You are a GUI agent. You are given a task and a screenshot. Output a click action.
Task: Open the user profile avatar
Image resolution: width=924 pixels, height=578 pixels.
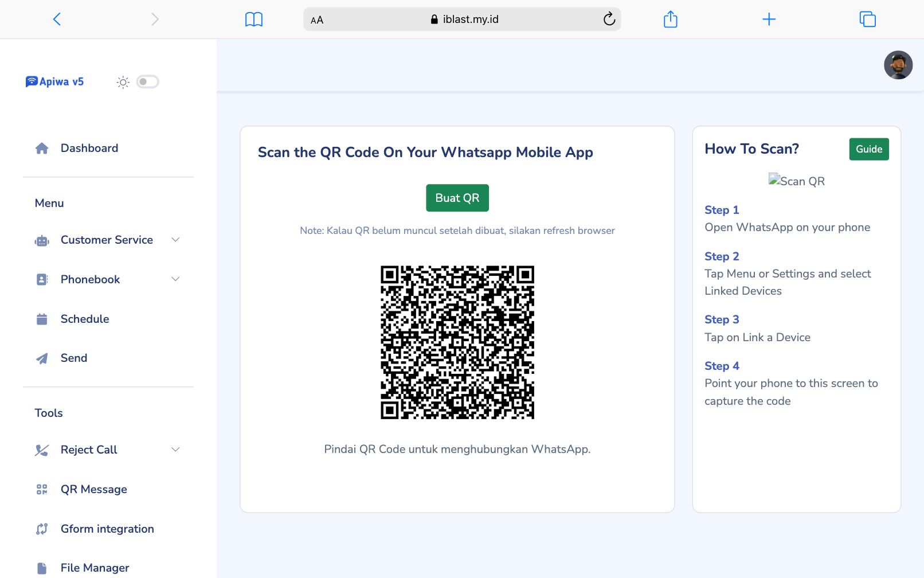(898, 65)
